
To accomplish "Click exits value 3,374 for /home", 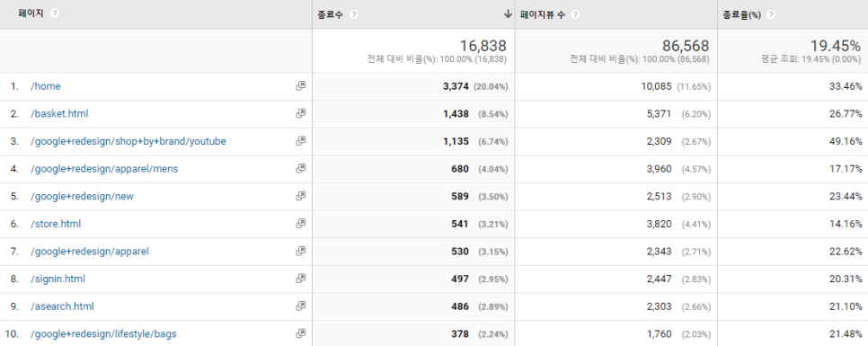I will click(456, 86).
